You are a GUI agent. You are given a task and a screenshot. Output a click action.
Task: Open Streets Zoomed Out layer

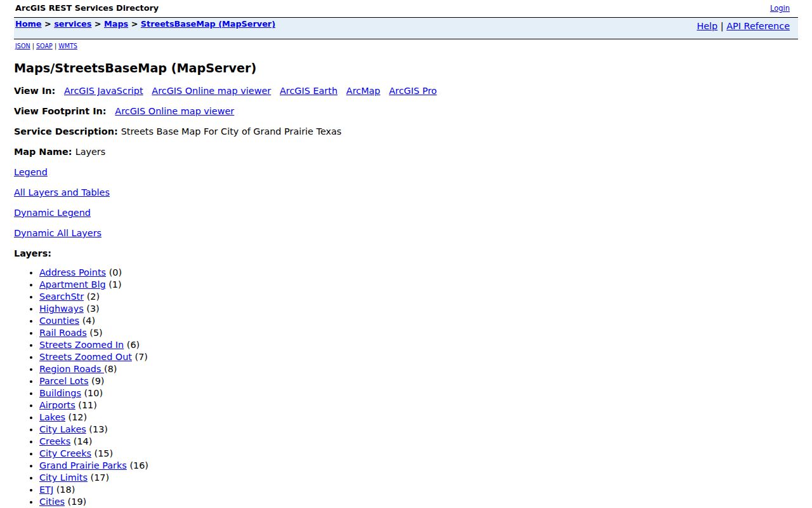pyautogui.click(x=86, y=357)
